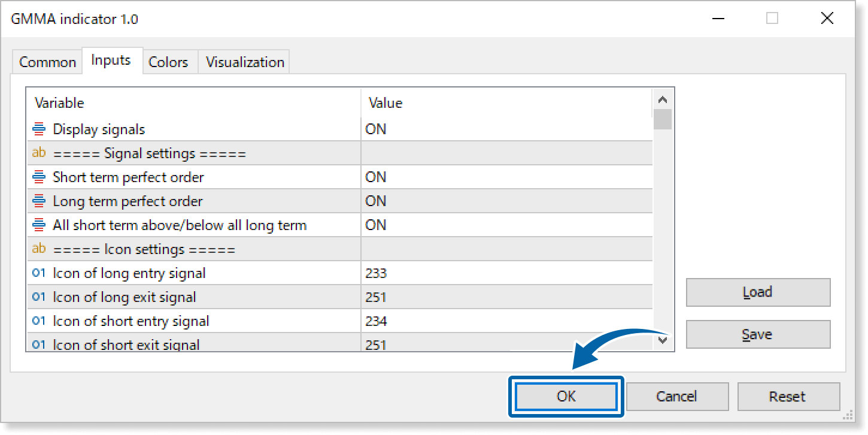This screenshot has height=435, width=868.
Task: Click the icon beside All short term above/below
Action: coord(39,225)
